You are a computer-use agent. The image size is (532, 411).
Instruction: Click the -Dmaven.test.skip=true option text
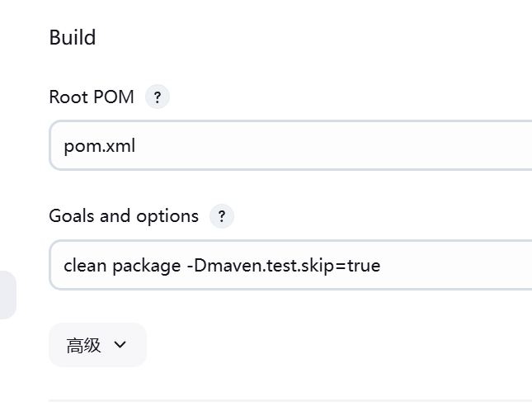coord(284,266)
